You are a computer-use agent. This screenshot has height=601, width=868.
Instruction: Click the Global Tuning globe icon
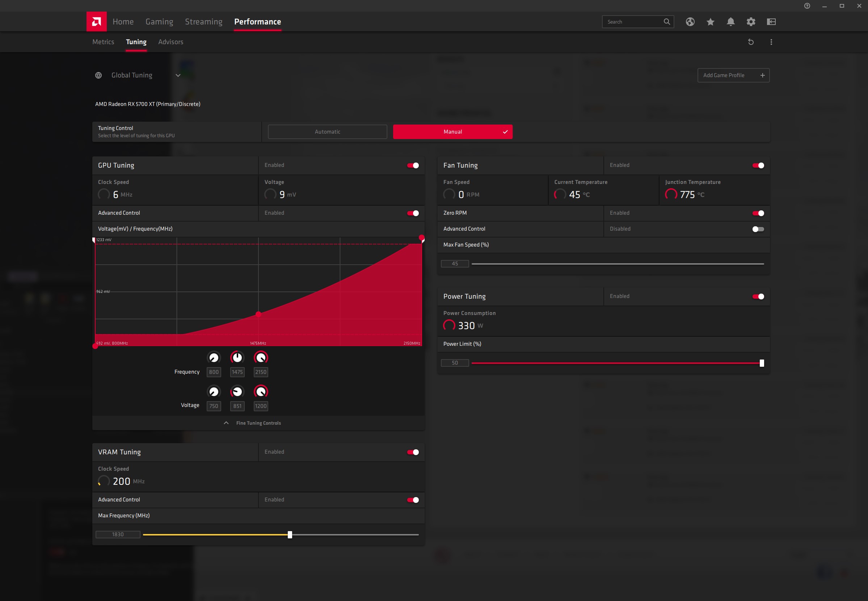pyautogui.click(x=98, y=75)
